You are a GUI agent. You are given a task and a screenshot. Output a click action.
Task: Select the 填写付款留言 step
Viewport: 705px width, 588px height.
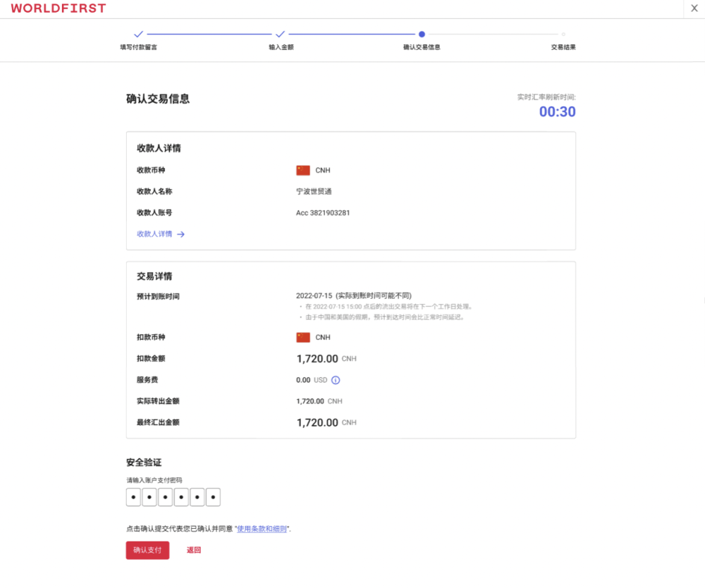pos(138,47)
